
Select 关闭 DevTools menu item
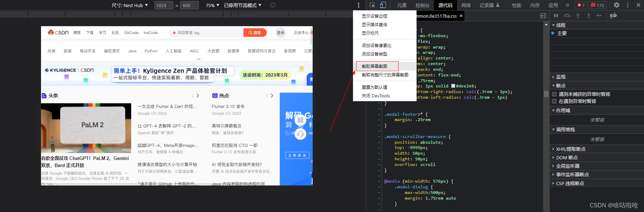(x=385, y=96)
